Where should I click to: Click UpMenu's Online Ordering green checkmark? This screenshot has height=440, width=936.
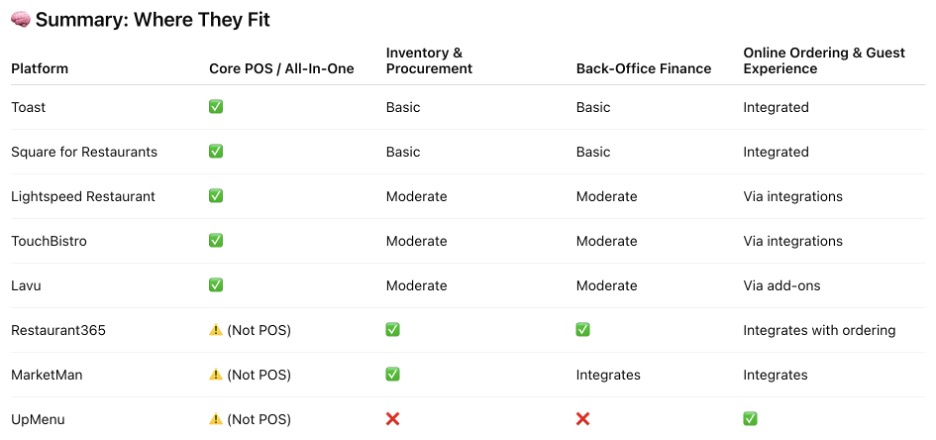(x=750, y=419)
